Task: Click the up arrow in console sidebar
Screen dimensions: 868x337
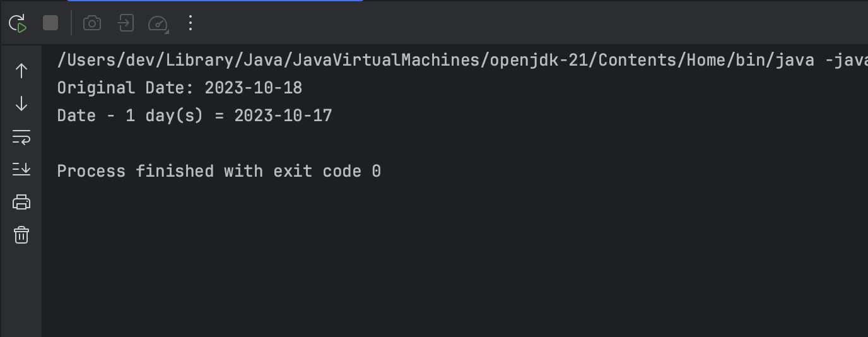Action: coord(21,71)
